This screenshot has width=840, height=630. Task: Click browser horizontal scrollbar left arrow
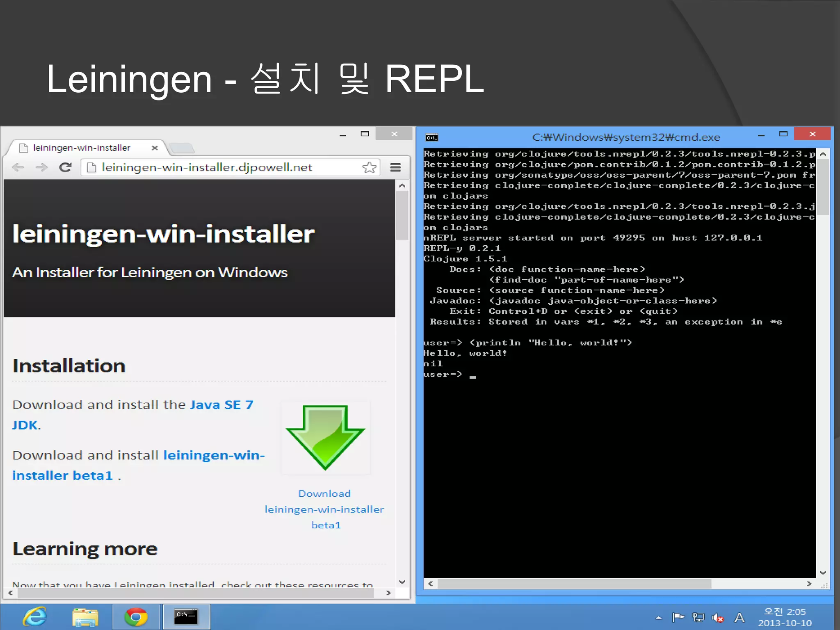tap(11, 593)
